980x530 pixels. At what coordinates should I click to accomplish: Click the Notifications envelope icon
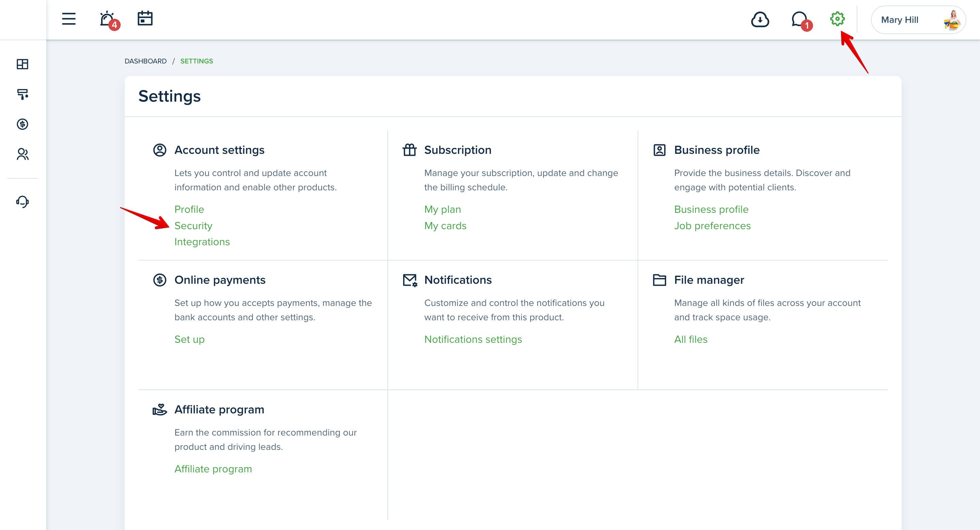click(x=410, y=280)
